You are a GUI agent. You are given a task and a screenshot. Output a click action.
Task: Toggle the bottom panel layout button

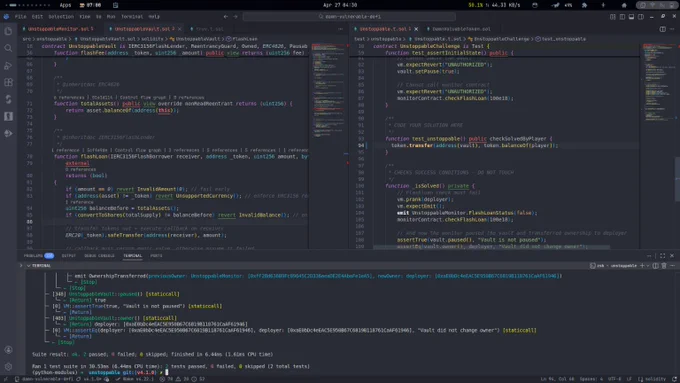tap(631, 16)
